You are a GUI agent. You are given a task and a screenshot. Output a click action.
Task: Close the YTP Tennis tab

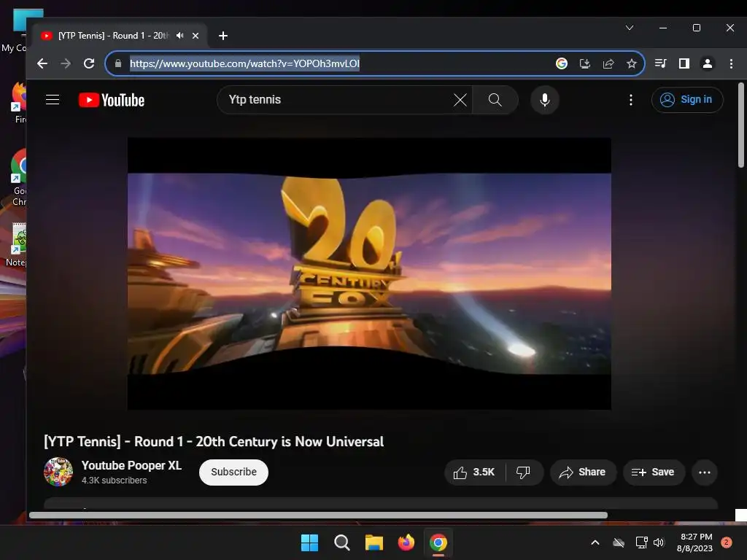pyautogui.click(x=196, y=36)
